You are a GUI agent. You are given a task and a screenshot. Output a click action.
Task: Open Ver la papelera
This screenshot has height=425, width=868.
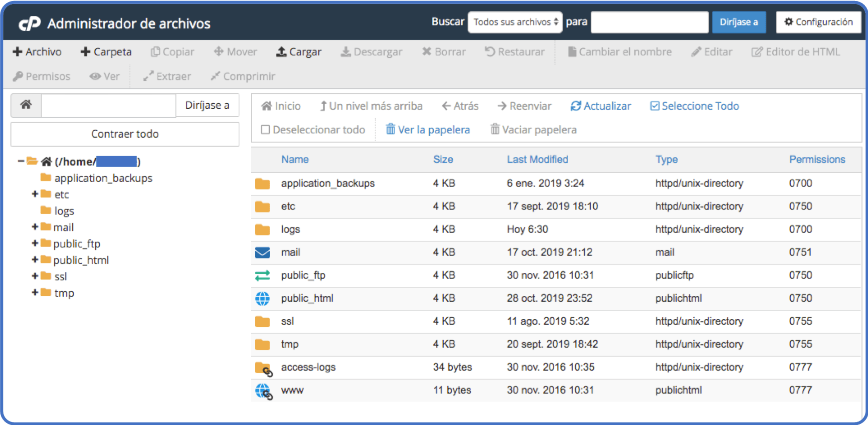[428, 130]
